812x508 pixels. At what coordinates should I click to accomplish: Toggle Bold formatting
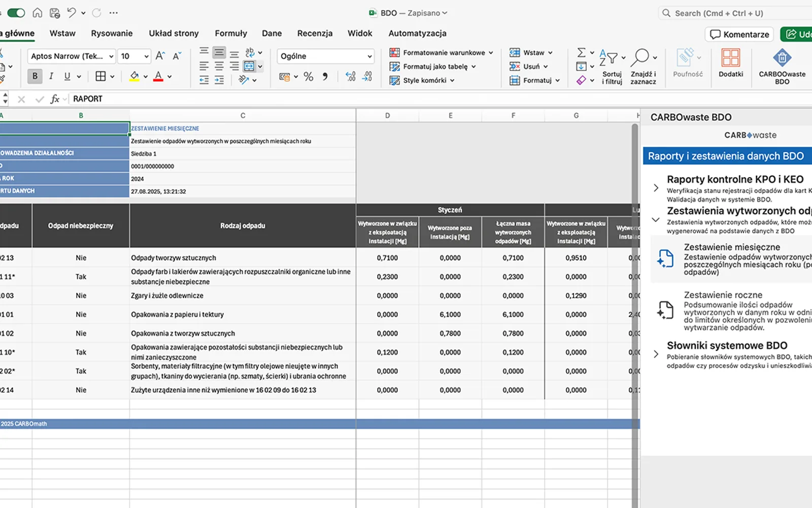35,76
